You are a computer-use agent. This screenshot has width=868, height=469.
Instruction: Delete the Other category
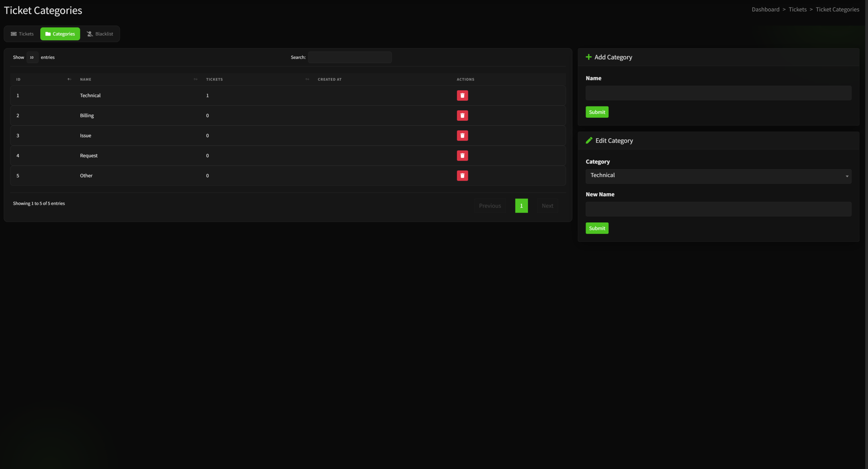(462, 175)
